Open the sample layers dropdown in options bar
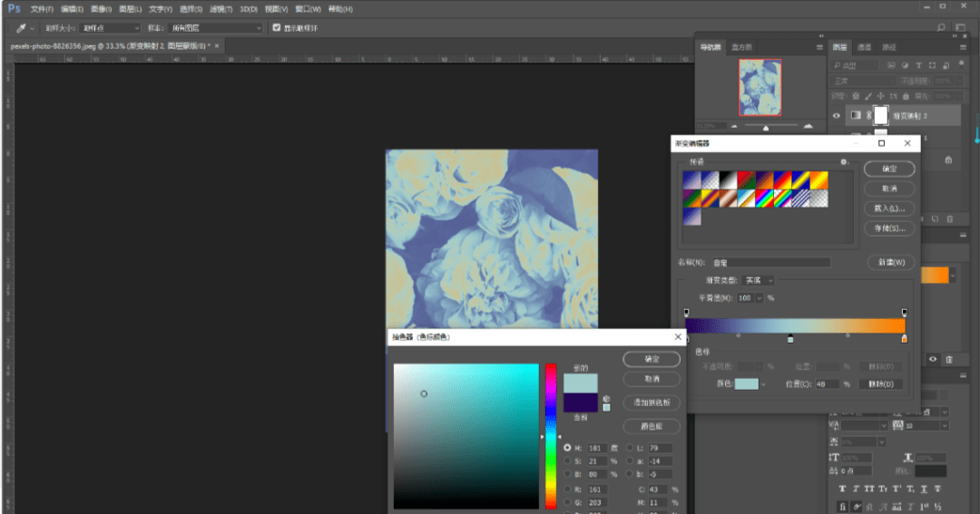This screenshot has height=514, width=980. pyautogui.click(x=216, y=28)
